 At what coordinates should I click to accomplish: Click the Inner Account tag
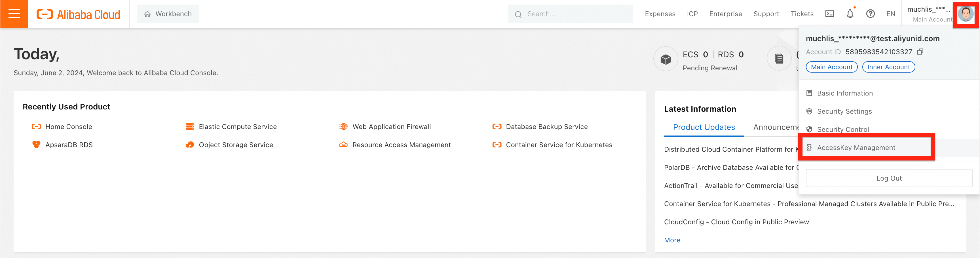point(888,67)
